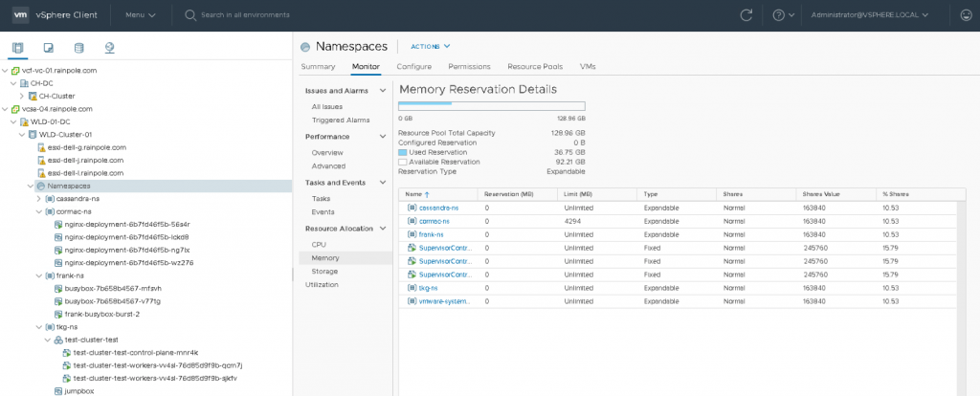
Task: Switch to the Configure tab
Action: pos(413,67)
